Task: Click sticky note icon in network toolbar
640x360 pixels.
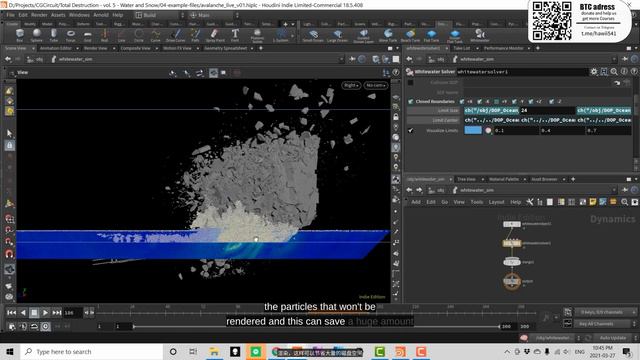Action: click(x=592, y=202)
